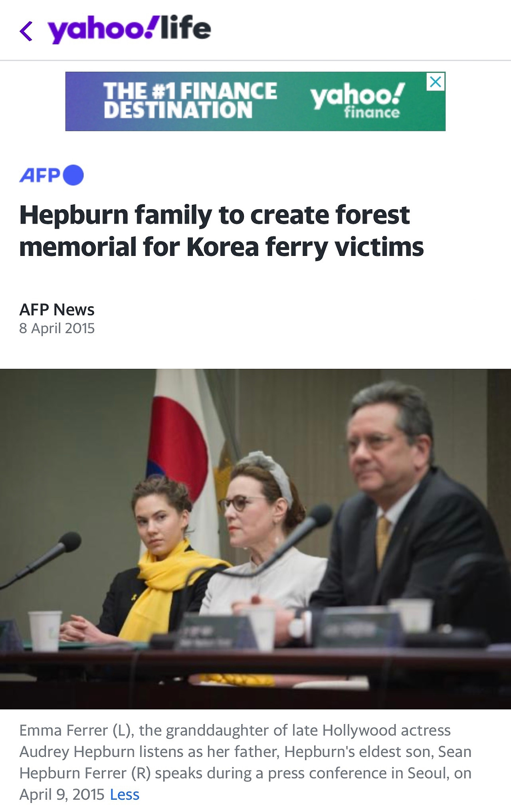Click the 'life' section label in header
The width and height of the screenshot is (511, 812).
[186, 27]
